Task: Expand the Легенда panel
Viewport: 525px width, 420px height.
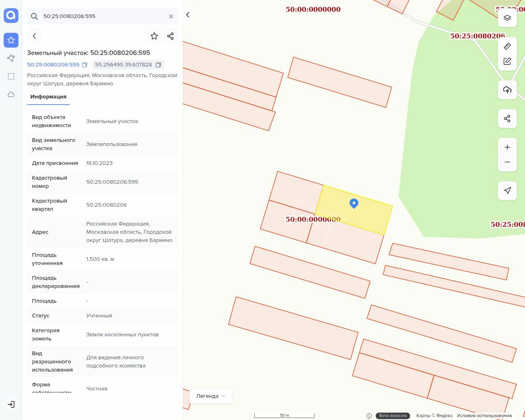Action: (211, 396)
